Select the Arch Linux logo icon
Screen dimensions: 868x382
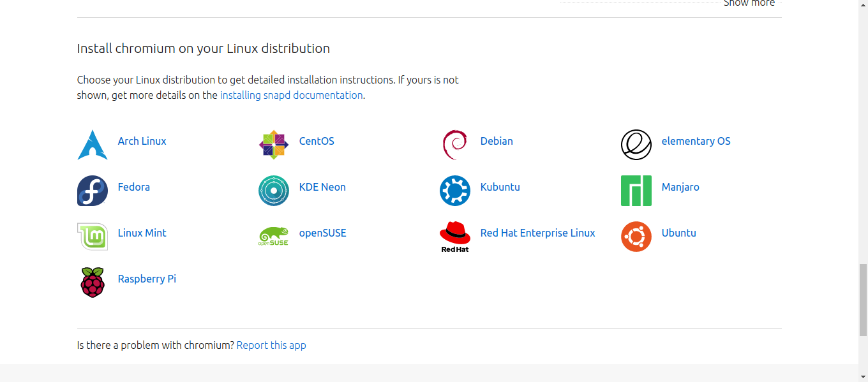[x=92, y=144]
